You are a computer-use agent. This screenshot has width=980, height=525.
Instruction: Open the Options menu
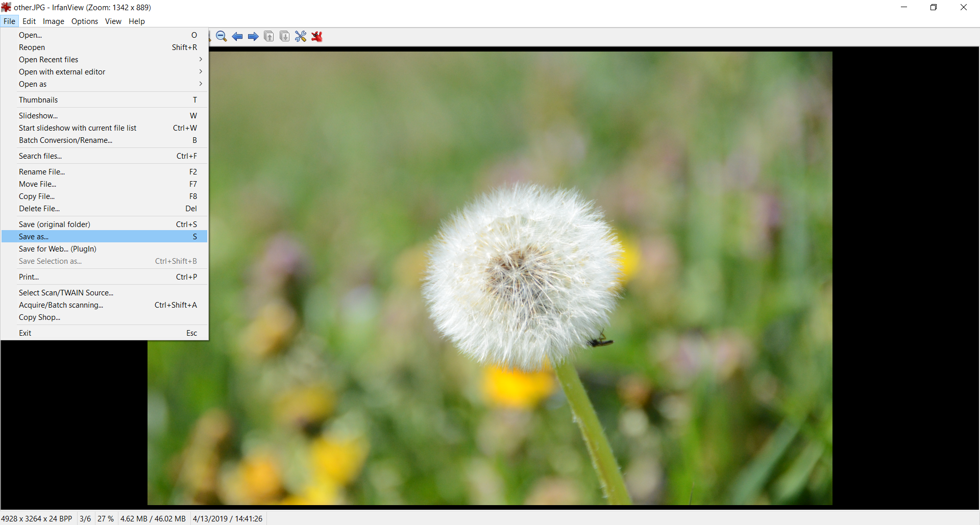tap(84, 21)
